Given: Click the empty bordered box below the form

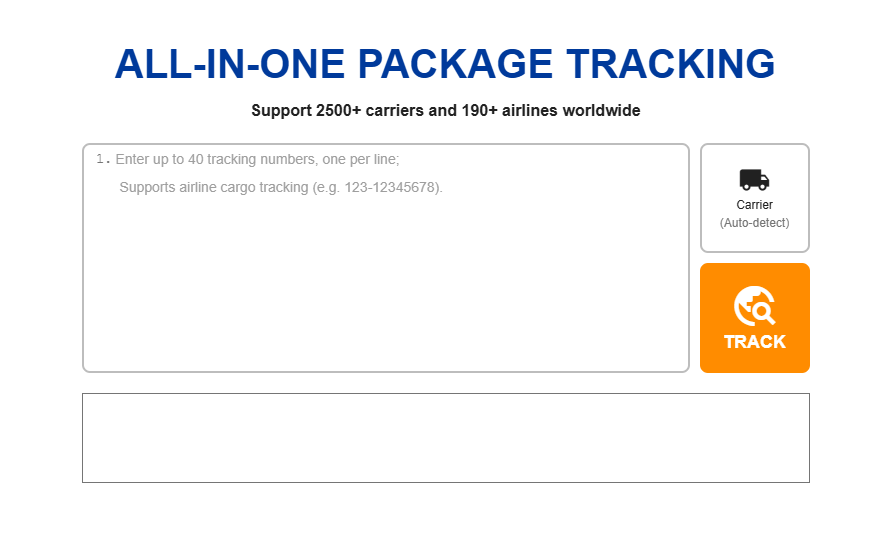Looking at the screenshot, I should (446, 438).
